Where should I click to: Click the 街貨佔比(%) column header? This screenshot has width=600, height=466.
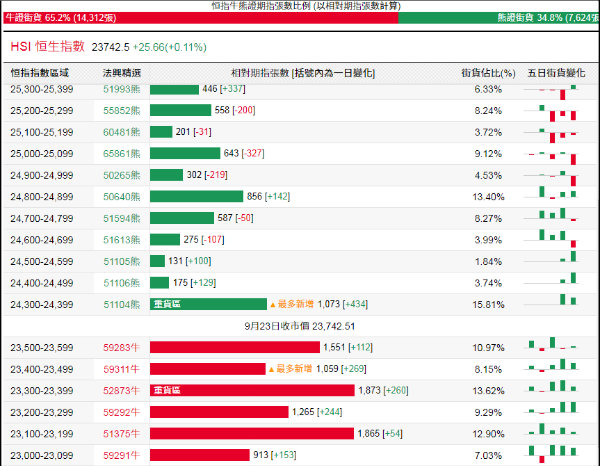488,73
